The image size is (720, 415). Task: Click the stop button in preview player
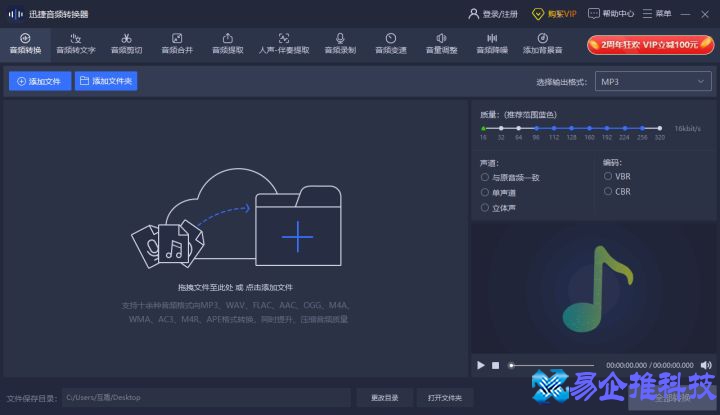(495, 365)
